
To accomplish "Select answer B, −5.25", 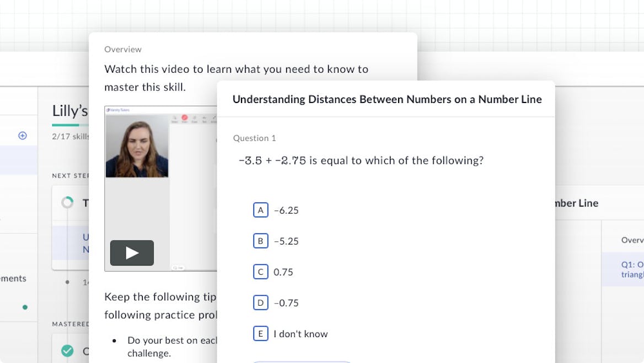I will pyautogui.click(x=260, y=241).
